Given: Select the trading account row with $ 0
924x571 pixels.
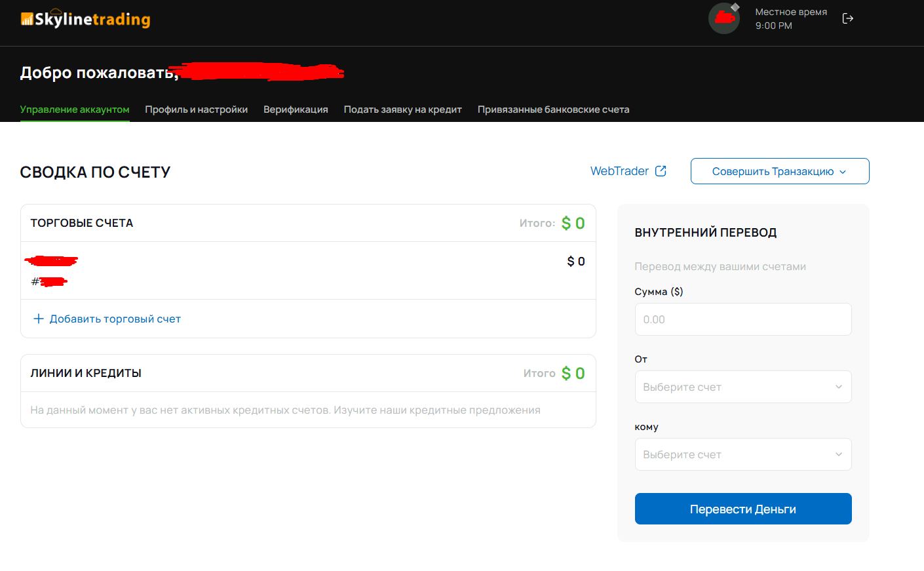Looking at the screenshot, I should (x=307, y=270).
